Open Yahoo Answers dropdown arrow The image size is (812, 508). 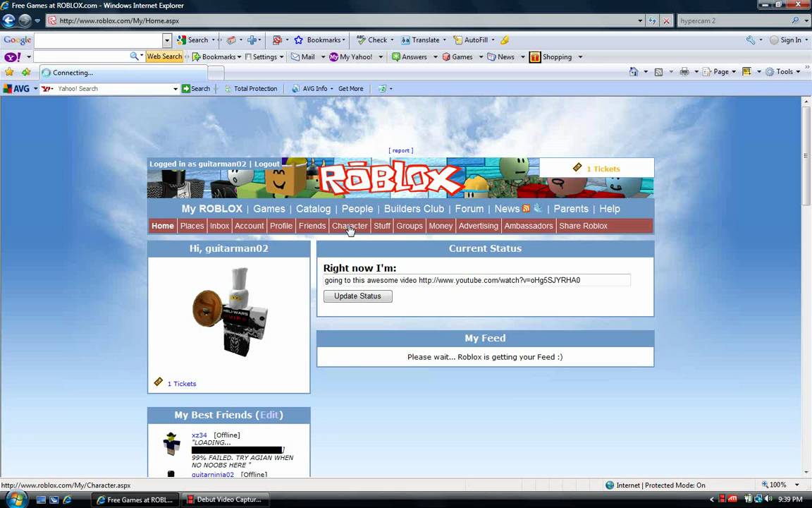click(435, 57)
